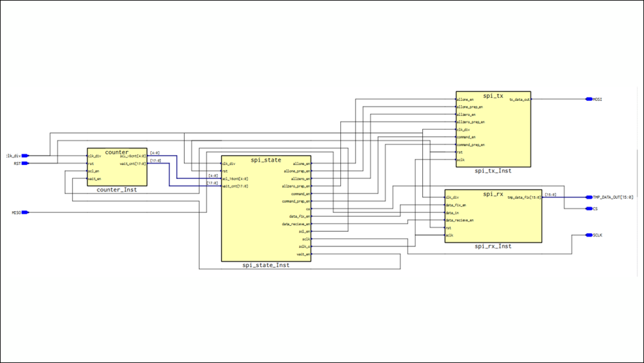Click the clk_div input port symbol

(25, 156)
